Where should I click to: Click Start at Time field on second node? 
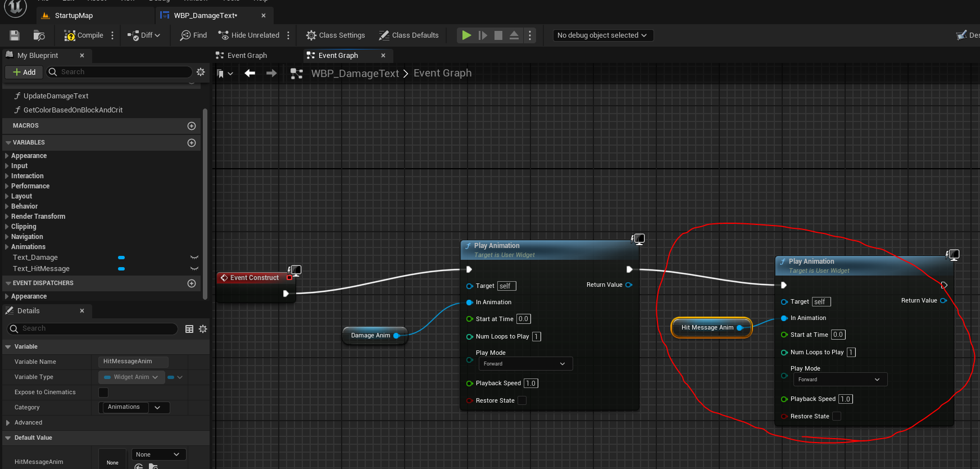(x=838, y=335)
